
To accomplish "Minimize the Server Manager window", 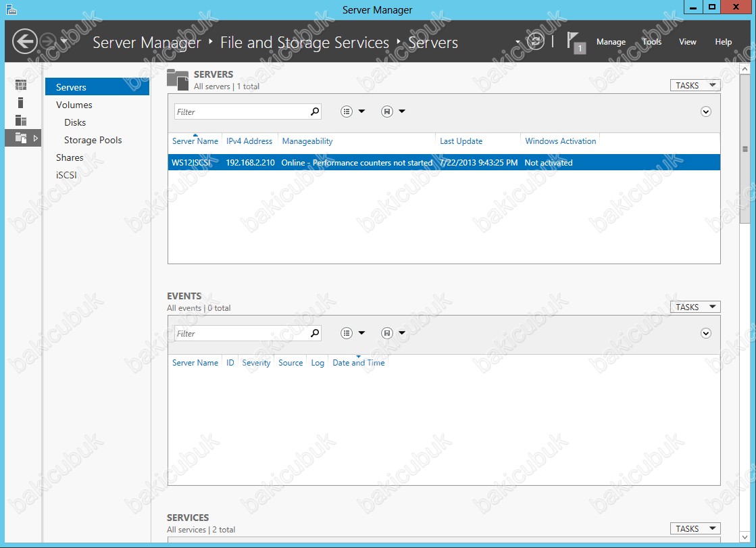I will tap(693, 7).
